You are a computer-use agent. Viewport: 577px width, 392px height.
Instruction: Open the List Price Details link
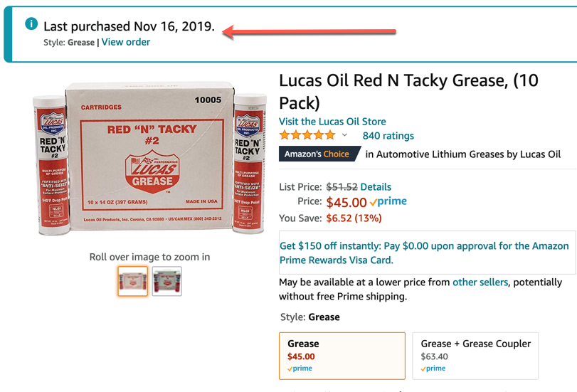376,187
